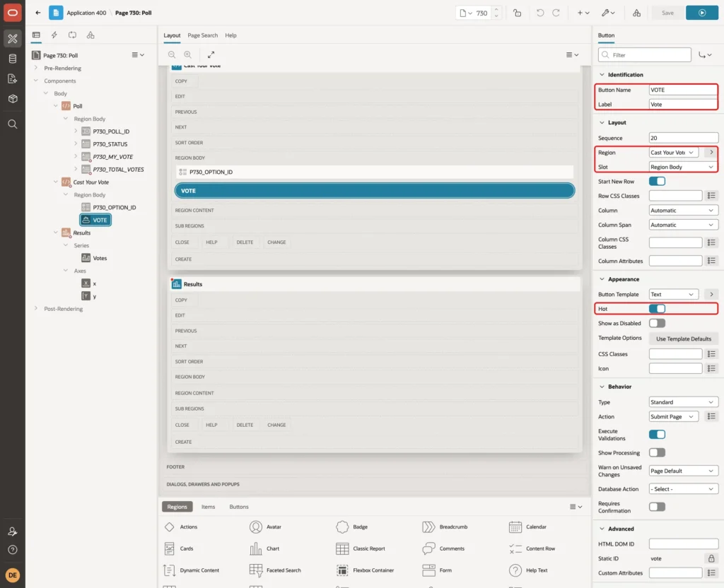Open the Dynamic Actions lightning tab icon

54,35
